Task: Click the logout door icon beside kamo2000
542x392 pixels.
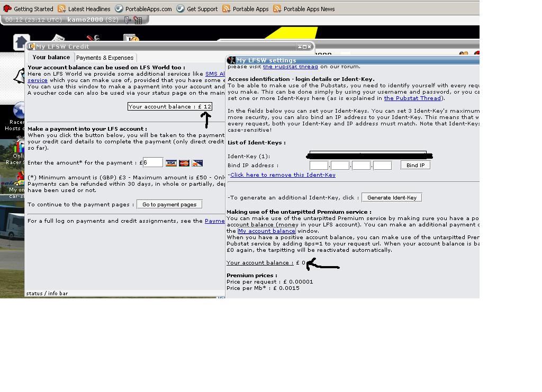Action: tap(128, 20)
